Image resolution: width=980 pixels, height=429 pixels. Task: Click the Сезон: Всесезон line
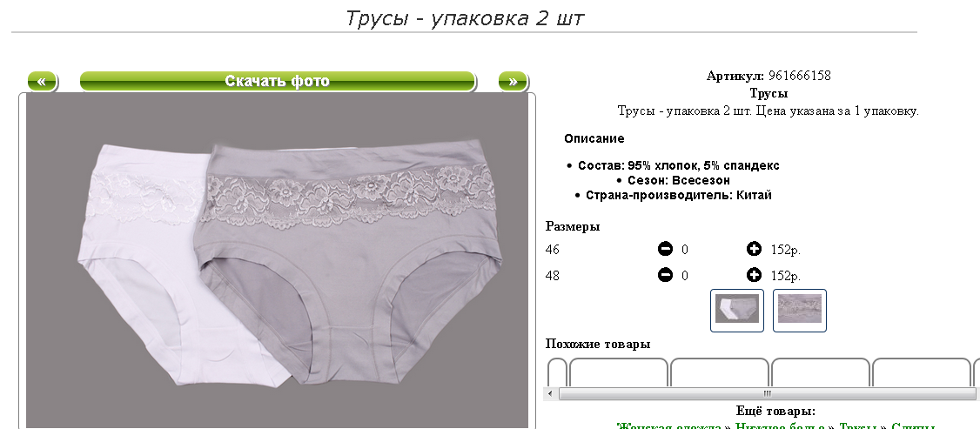[679, 180]
